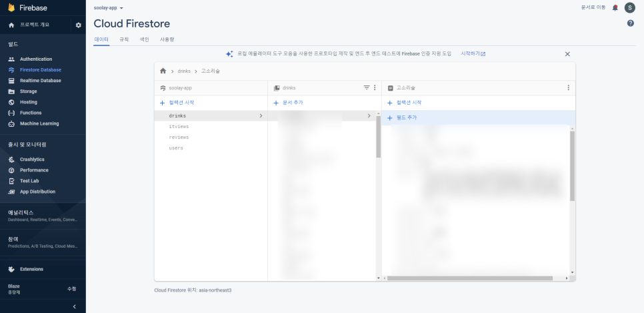Dismiss the emulator announcement banner

point(567,54)
